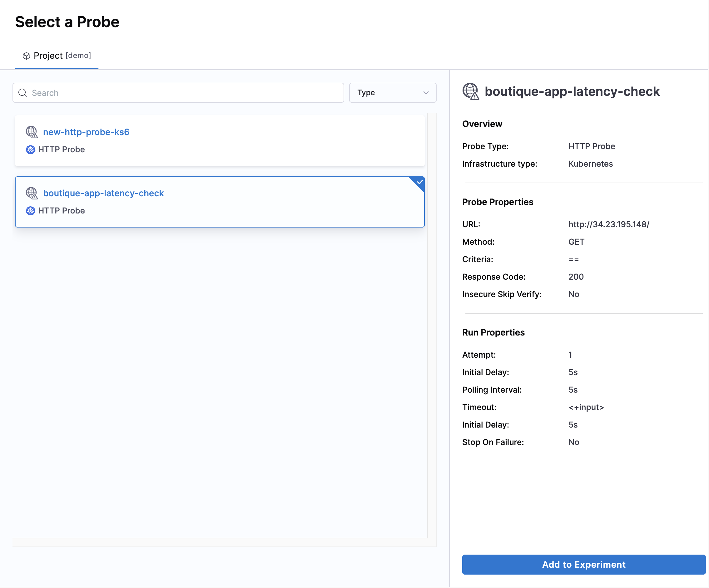Click the boutique-app-latency-check details heading
The image size is (709, 588).
tap(572, 91)
